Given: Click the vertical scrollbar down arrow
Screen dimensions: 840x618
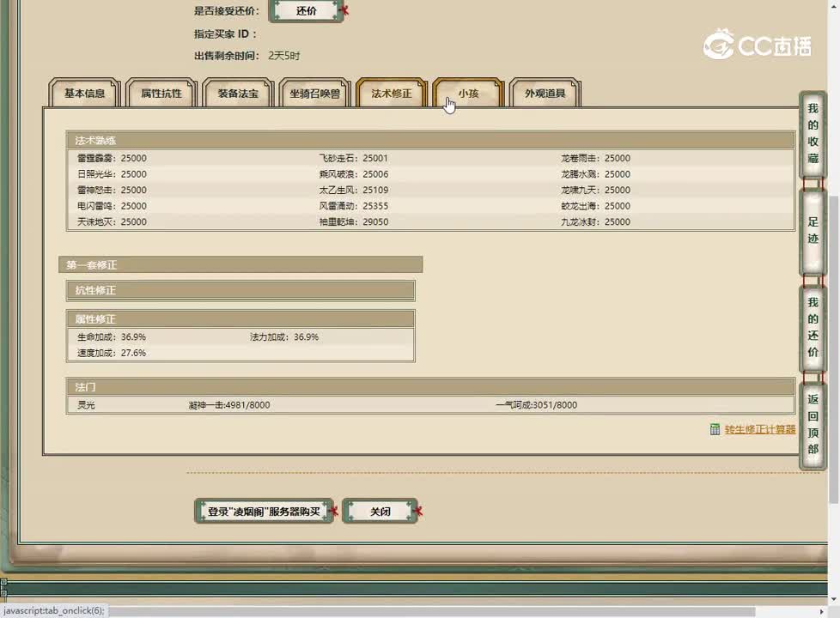Looking at the screenshot, I should [834, 599].
